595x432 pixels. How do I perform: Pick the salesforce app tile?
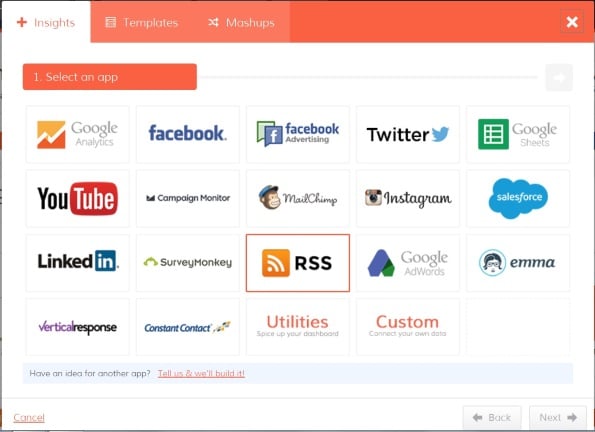[x=518, y=199]
